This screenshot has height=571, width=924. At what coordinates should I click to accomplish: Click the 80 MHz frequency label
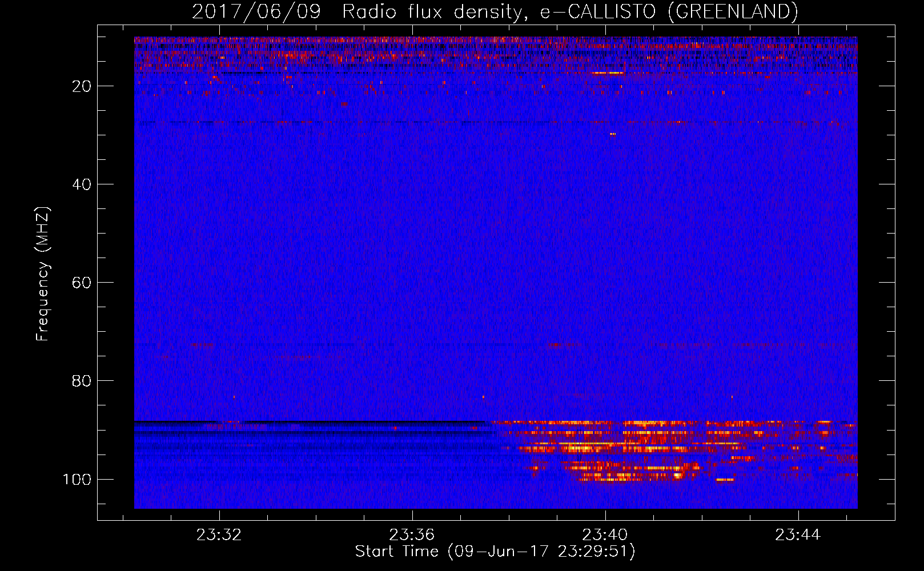tap(82, 381)
